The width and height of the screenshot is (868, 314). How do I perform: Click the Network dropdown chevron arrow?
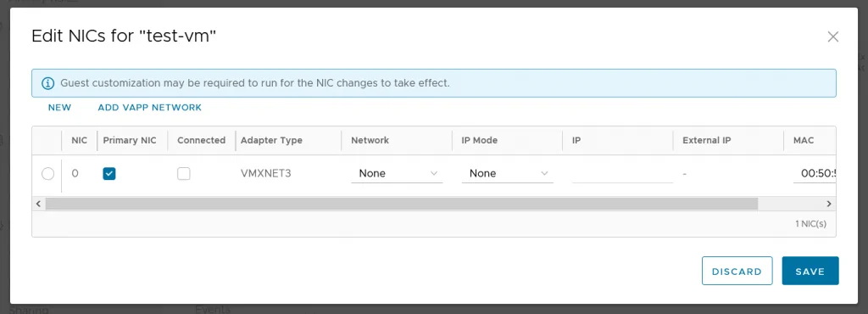tap(434, 173)
